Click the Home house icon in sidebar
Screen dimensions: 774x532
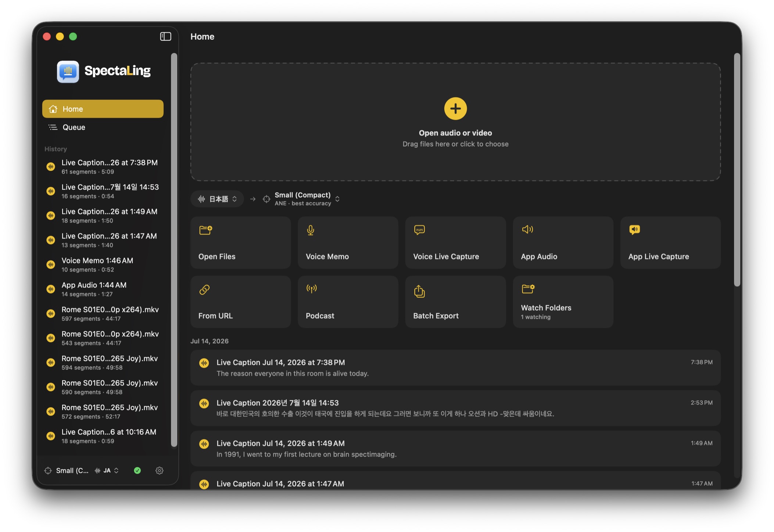tap(53, 109)
